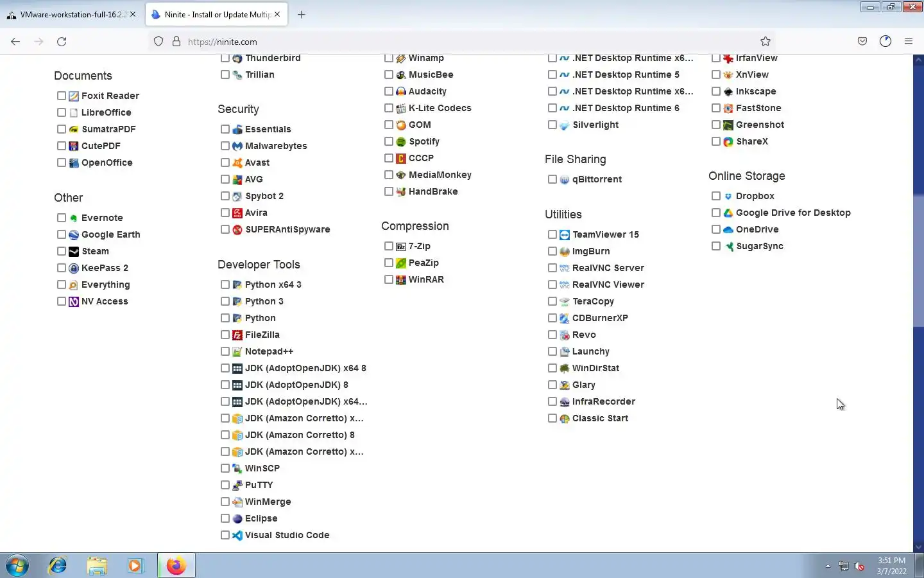Click the HandBrake app icon
924x578 pixels.
(x=401, y=191)
